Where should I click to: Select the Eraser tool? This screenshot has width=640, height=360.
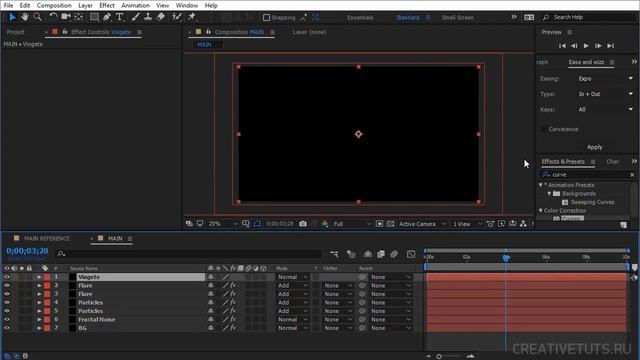(x=161, y=17)
